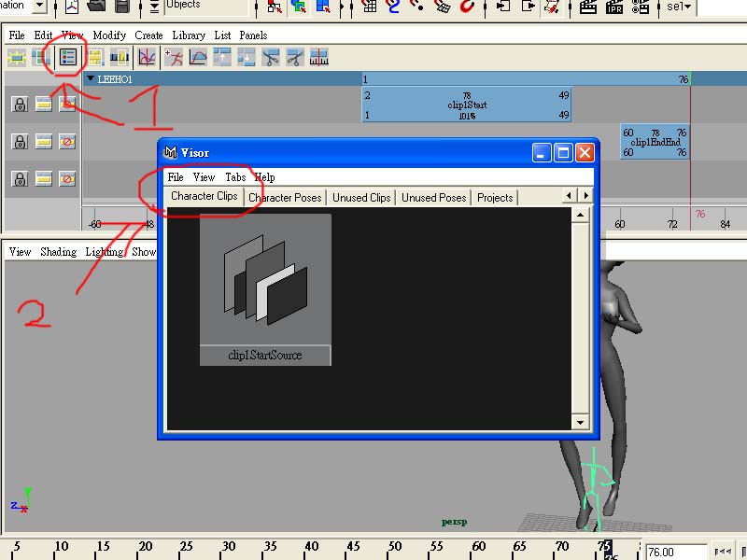747x560 pixels.
Task: Click the clip icon with up arrow
Action: click(x=222, y=58)
